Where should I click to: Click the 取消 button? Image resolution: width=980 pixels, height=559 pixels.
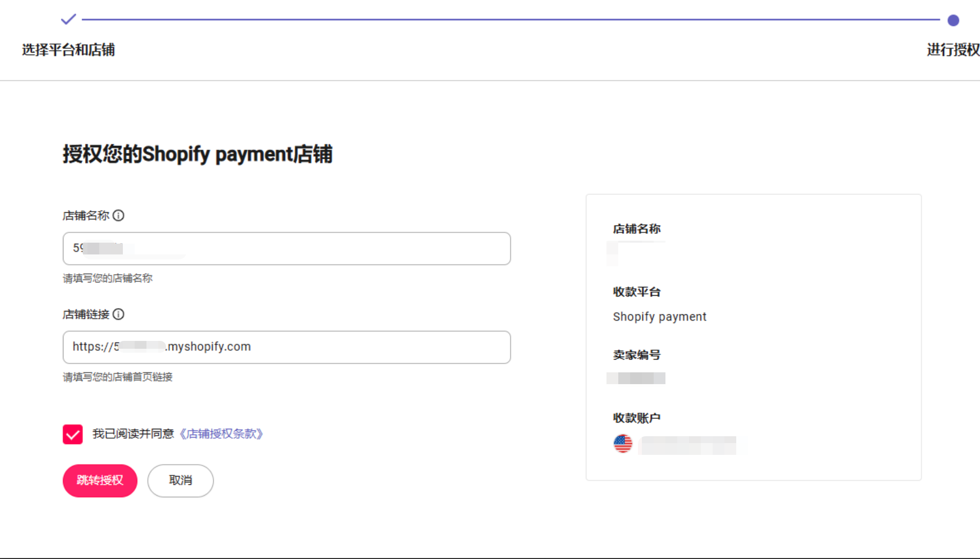point(180,480)
